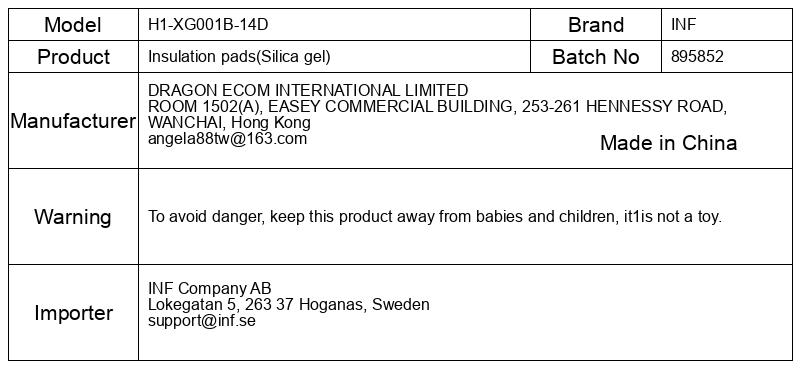
Task: Select Insulation pads(Silica gel) text
Action: (x=239, y=57)
